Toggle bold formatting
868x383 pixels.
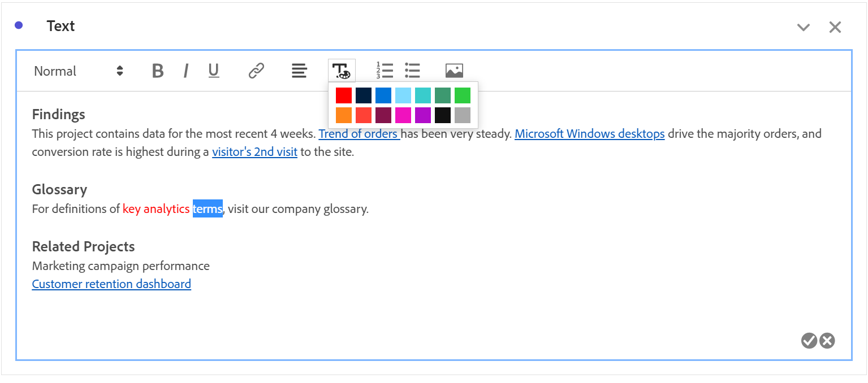coord(158,71)
